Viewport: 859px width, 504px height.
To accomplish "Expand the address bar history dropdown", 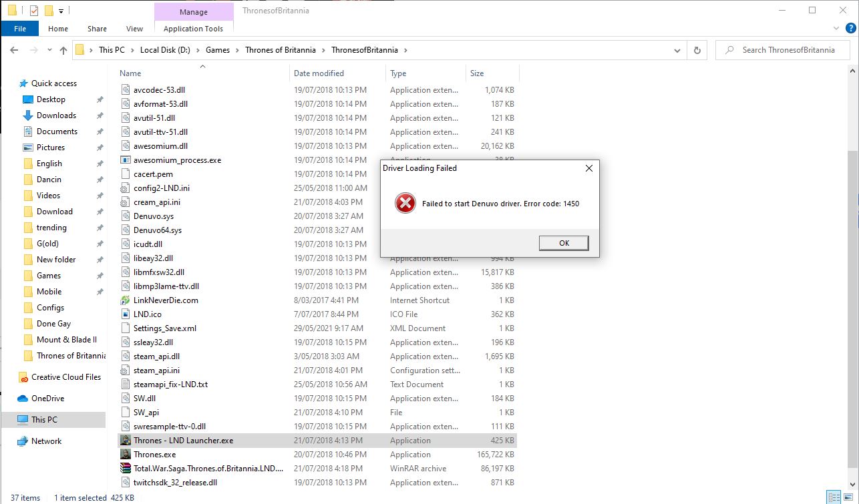I will (678, 50).
